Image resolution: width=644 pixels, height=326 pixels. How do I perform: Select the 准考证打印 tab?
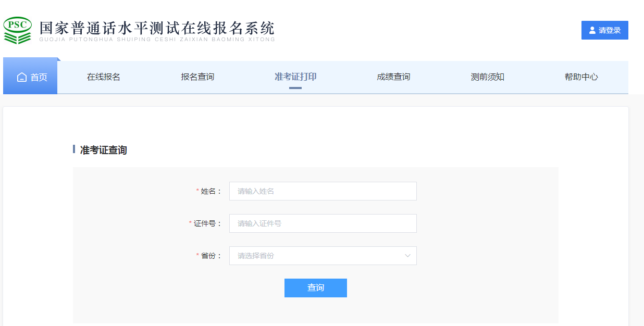coord(295,77)
